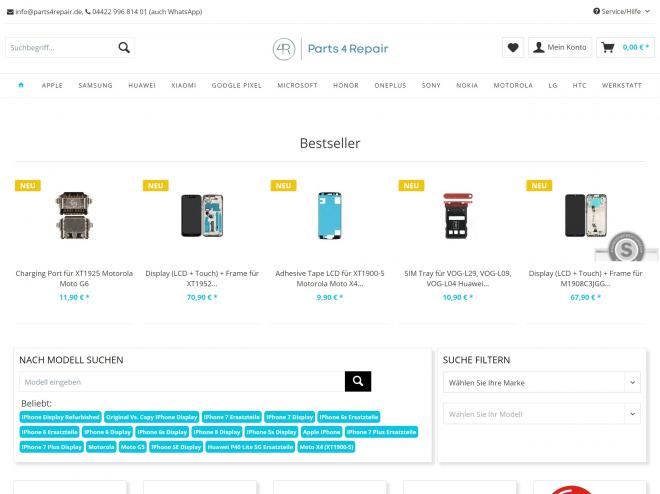
Task: Click SIM Tray für VOG-L29 title
Action: (x=458, y=279)
